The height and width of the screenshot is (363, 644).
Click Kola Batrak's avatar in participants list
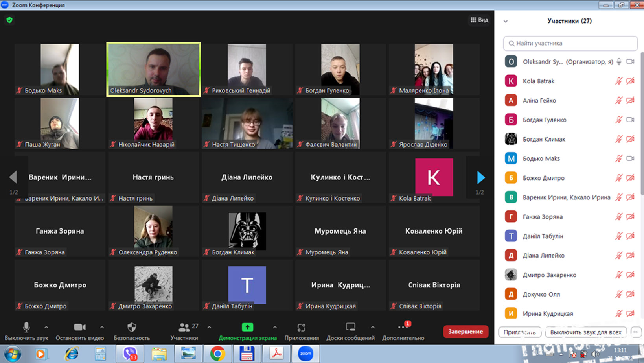[x=511, y=81]
